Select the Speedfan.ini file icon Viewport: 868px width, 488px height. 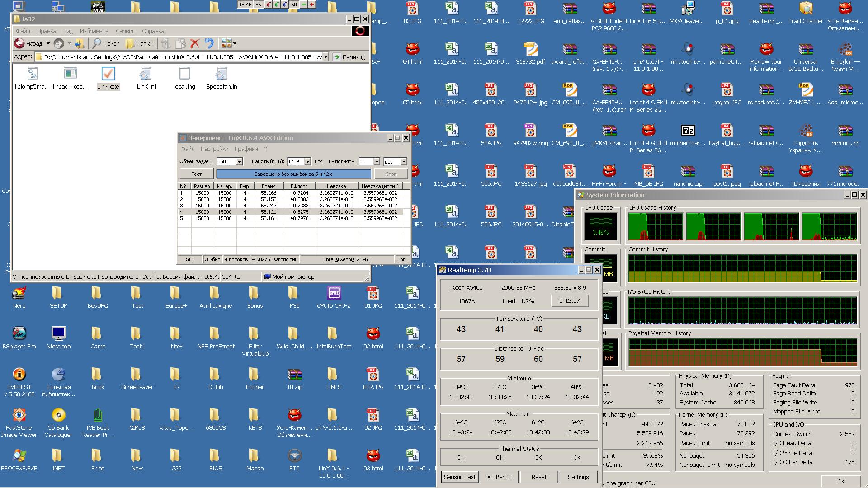click(x=222, y=74)
